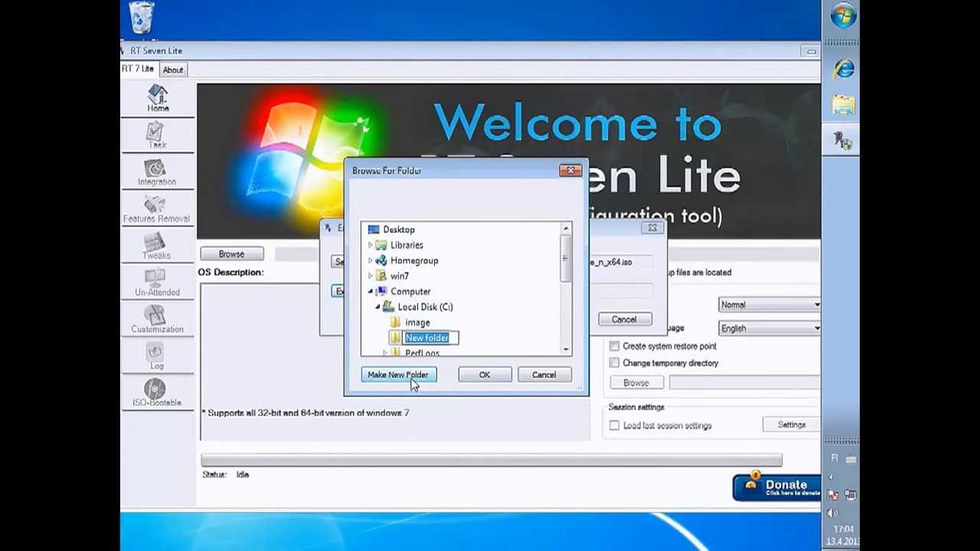Close the Browse For Folder dialog

tap(570, 171)
